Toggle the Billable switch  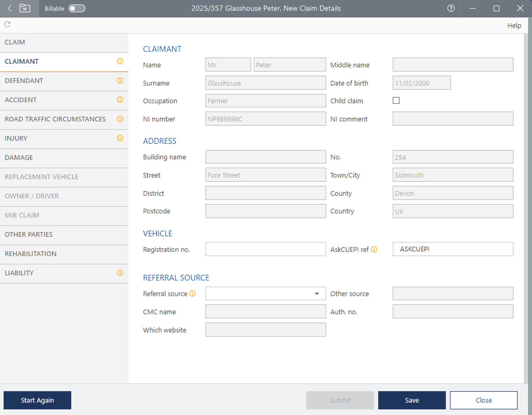77,8
